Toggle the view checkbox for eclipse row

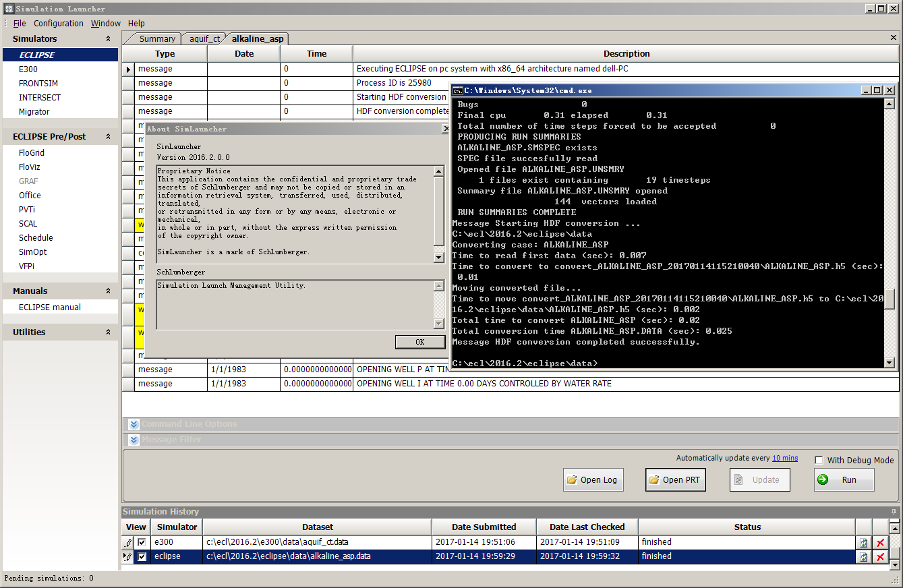pyautogui.click(x=142, y=557)
